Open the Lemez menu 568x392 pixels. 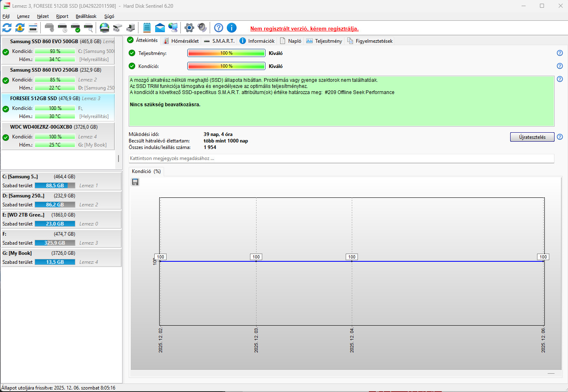(x=23, y=16)
